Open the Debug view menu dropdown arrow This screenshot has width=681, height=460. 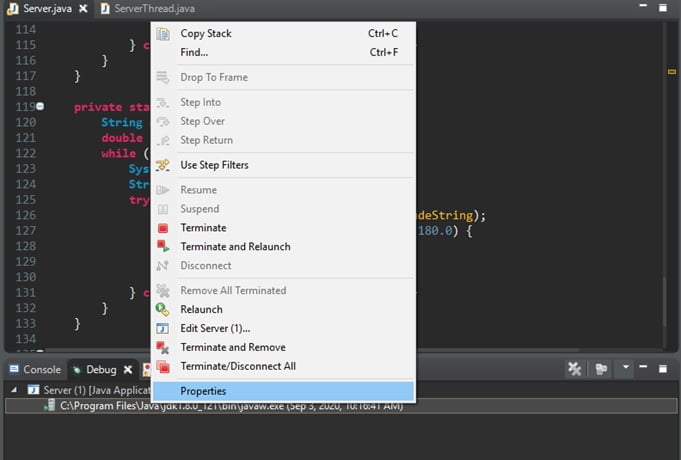tap(625, 367)
